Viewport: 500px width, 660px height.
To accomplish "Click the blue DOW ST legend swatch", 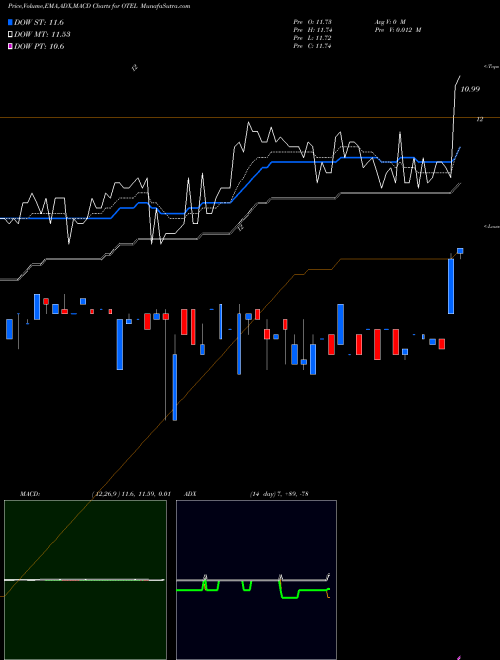I will (10, 22).
